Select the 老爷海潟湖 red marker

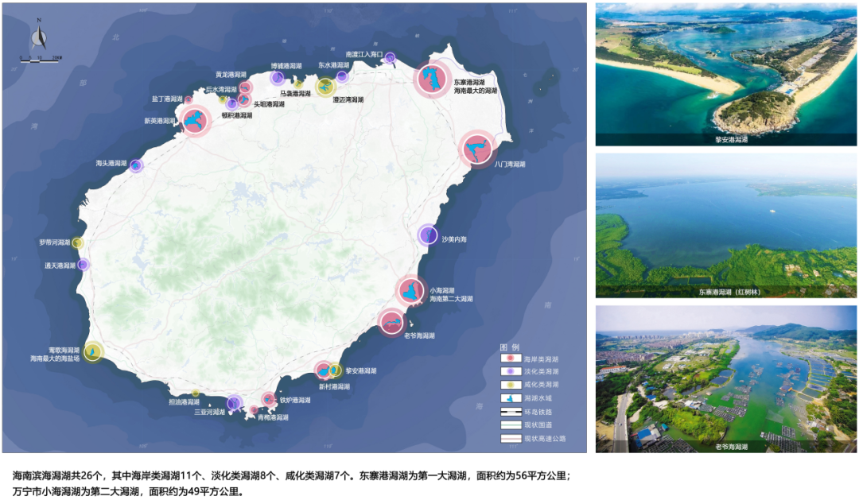391,323
